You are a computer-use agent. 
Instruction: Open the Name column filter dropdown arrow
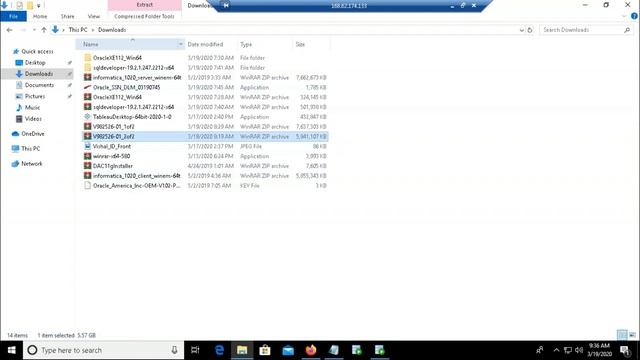(180, 44)
